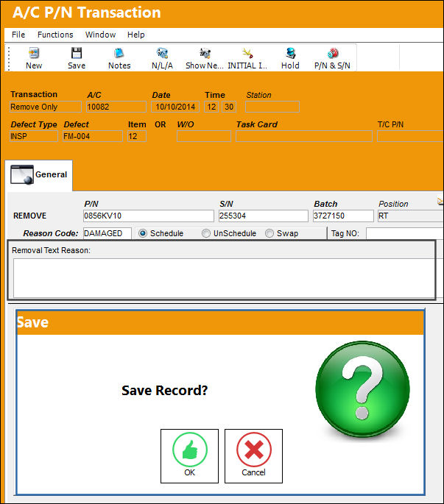This screenshot has width=444, height=504.
Task: Click the S/N field 255304
Action: point(263,216)
